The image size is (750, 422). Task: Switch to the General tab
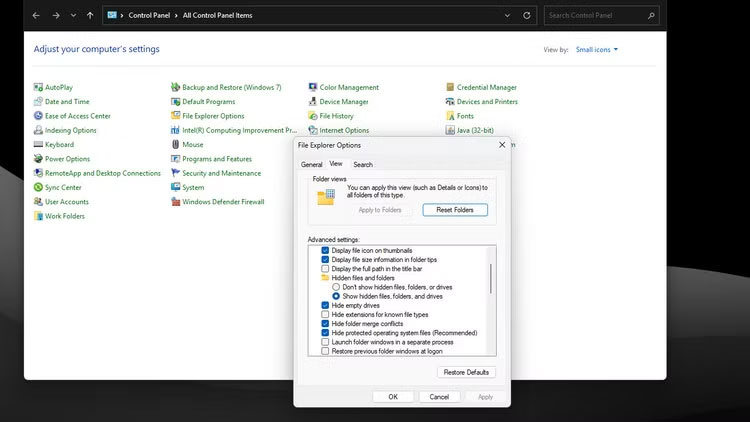pos(311,164)
